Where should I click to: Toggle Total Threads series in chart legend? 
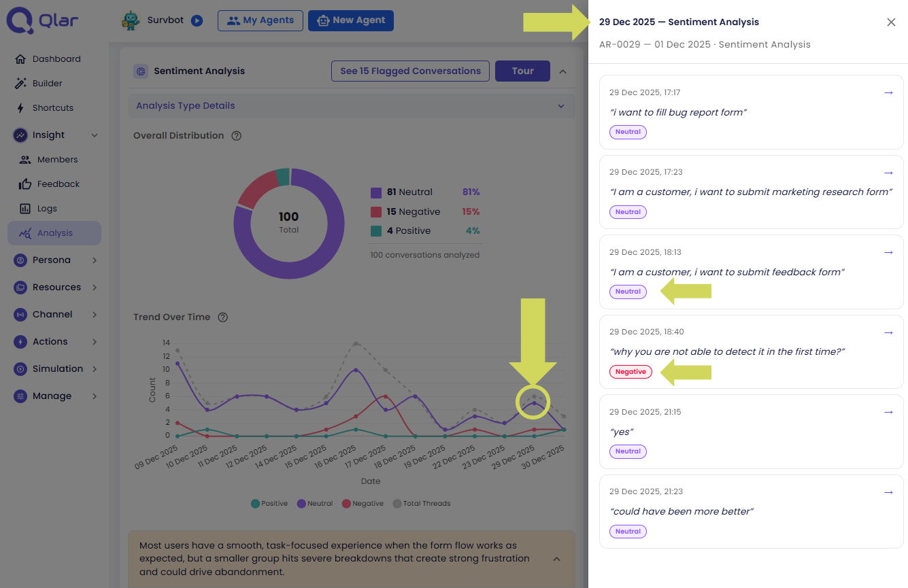click(422, 504)
